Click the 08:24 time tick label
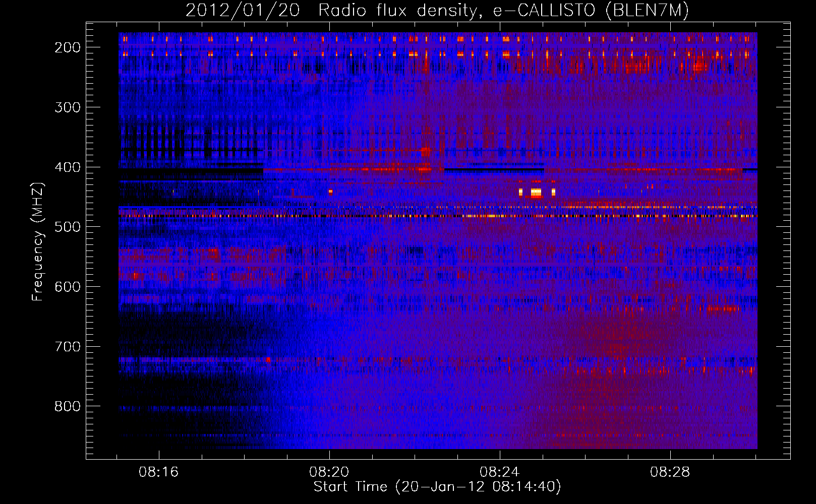 (500, 472)
